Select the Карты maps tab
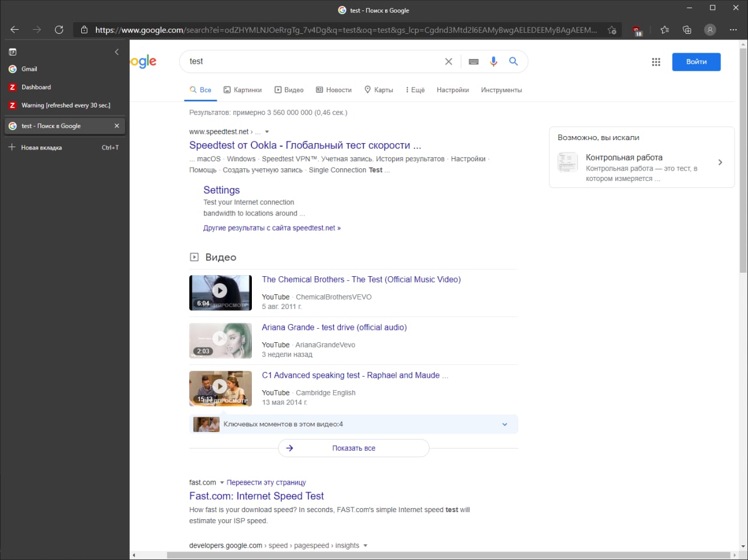Image resolution: width=748 pixels, height=560 pixels. (x=379, y=90)
